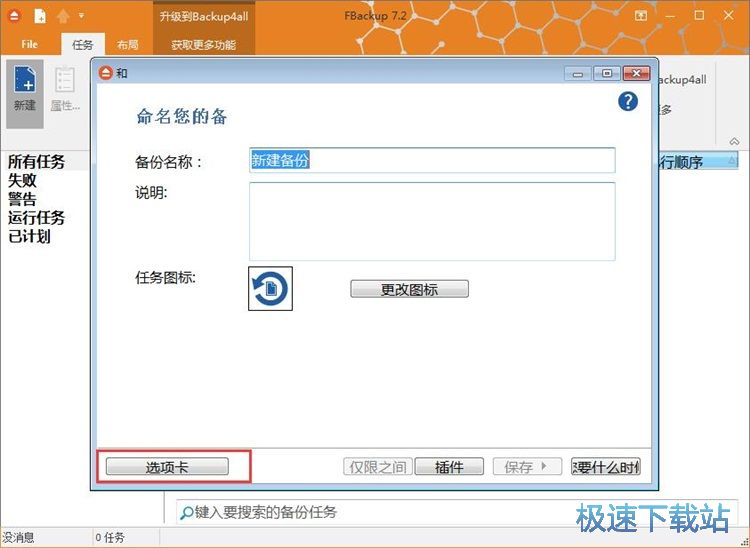The image size is (750, 548).
Task: Click the 0 任务 status bar entry
Action: point(110,537)
